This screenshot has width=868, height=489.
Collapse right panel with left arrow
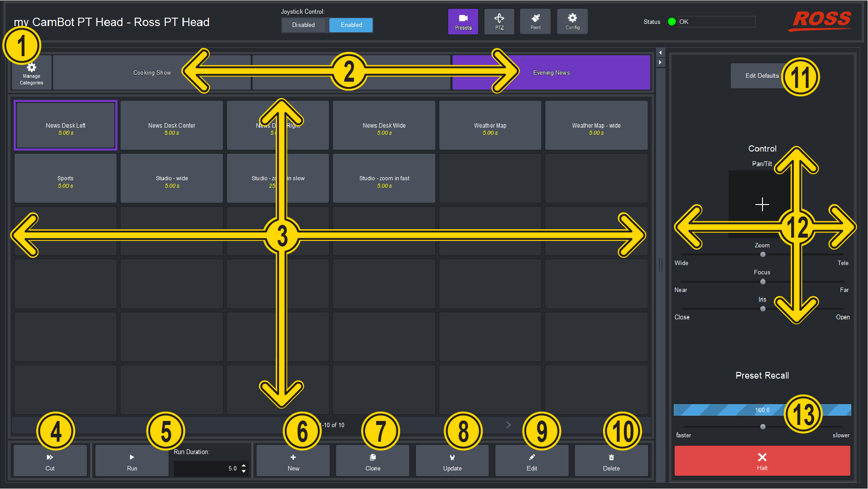(x=660, y=53)
